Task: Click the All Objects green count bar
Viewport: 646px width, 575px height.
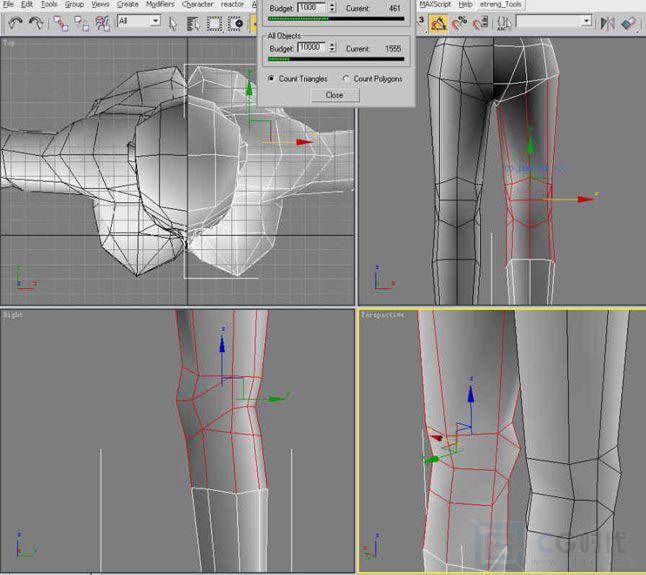Action: click(336, 59)
